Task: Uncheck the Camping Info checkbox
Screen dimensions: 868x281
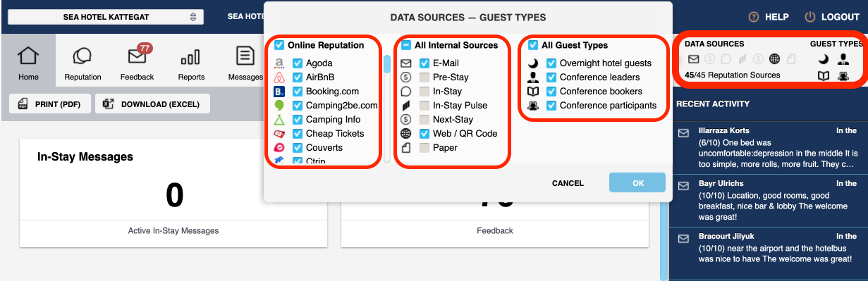Action: (298, 120)
